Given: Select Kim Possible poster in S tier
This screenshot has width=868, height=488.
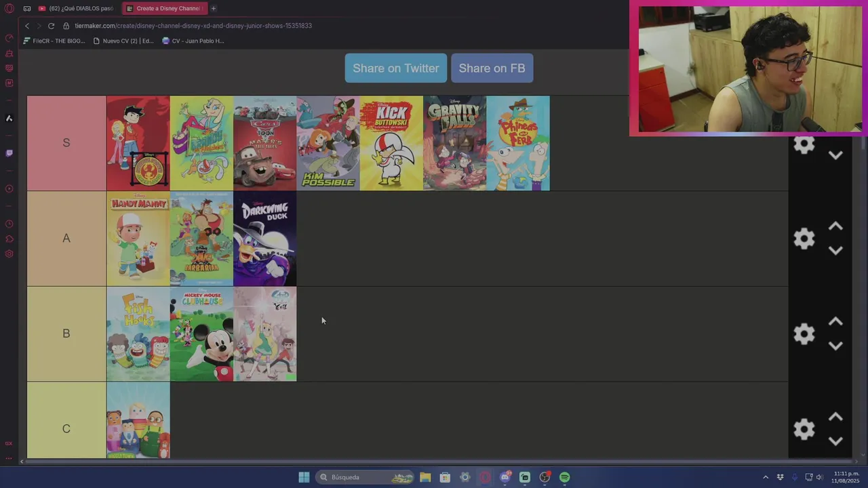Looking at the screenshot, I should point(328,143).
